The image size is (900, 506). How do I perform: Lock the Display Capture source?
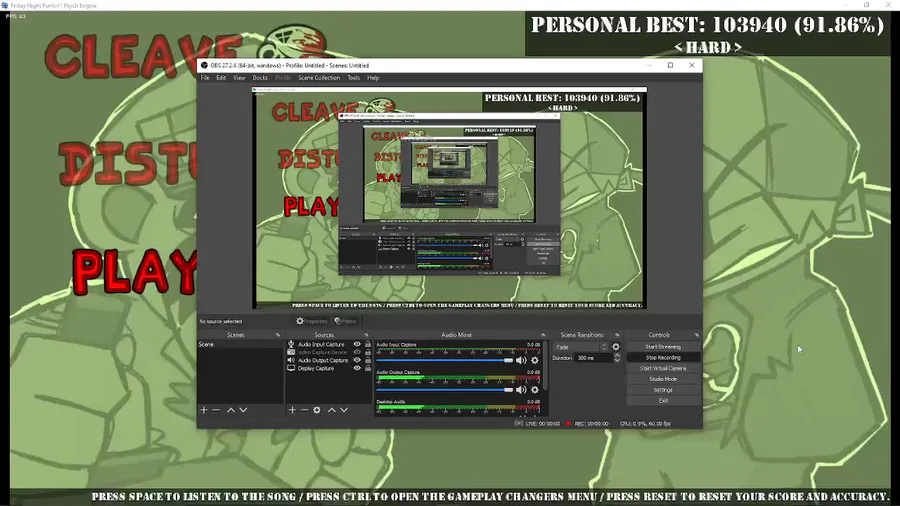(368, 368)
